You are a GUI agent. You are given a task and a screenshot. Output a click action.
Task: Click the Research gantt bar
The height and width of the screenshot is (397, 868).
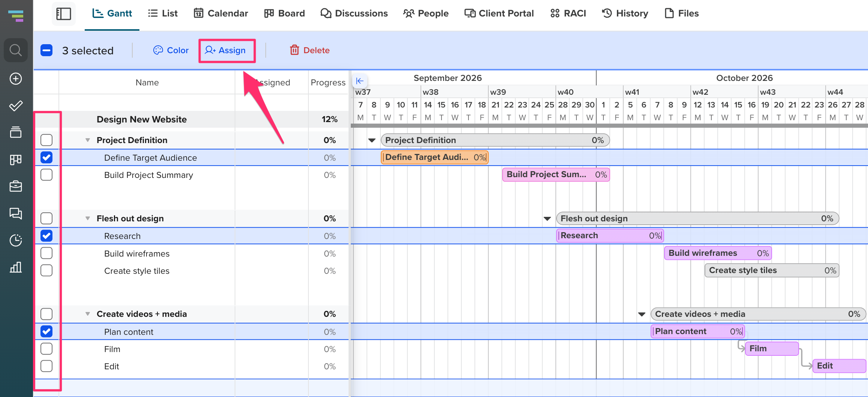tap(610, 236)
